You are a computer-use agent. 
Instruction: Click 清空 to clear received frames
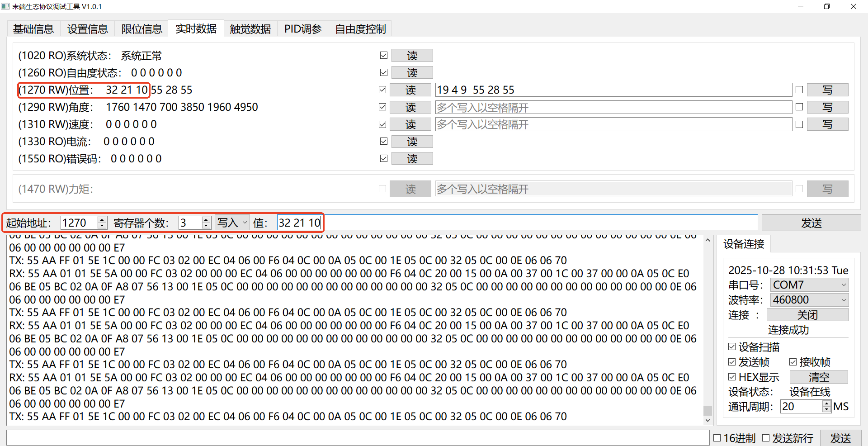pos(819,377)
